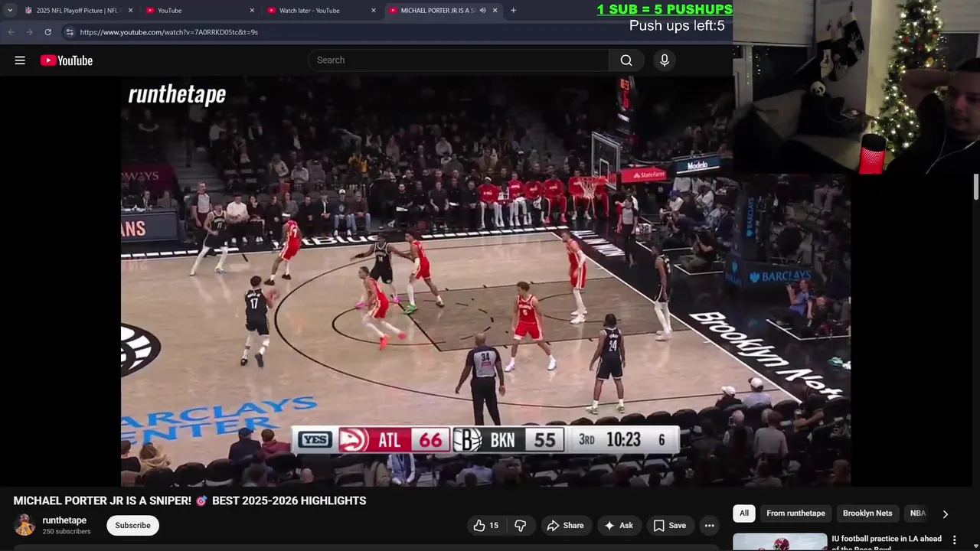
Task: Open the runthetape channel avatar
Action: (24, 526)
